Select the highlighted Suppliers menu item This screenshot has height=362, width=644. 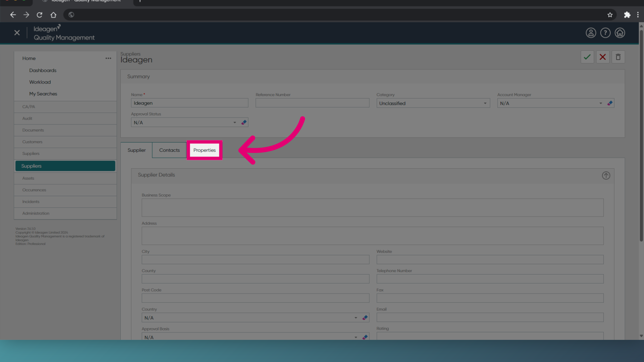click(x=65, y=166)
